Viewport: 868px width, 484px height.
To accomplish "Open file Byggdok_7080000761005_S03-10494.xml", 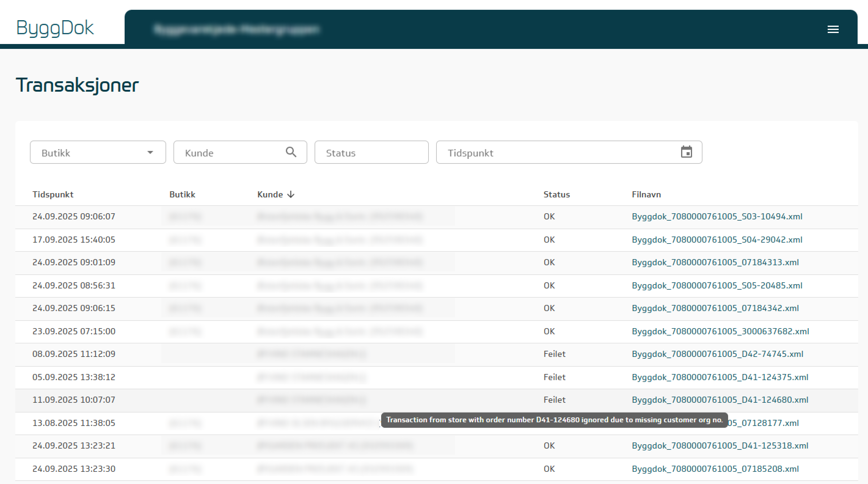I will point(717,216).
